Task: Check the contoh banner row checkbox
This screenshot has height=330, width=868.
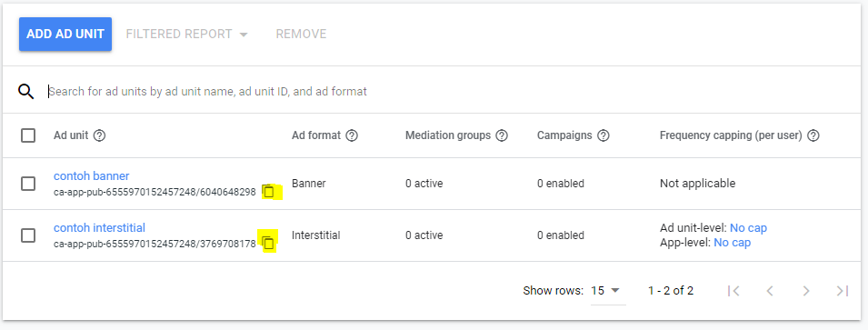Action: (28, 184)
